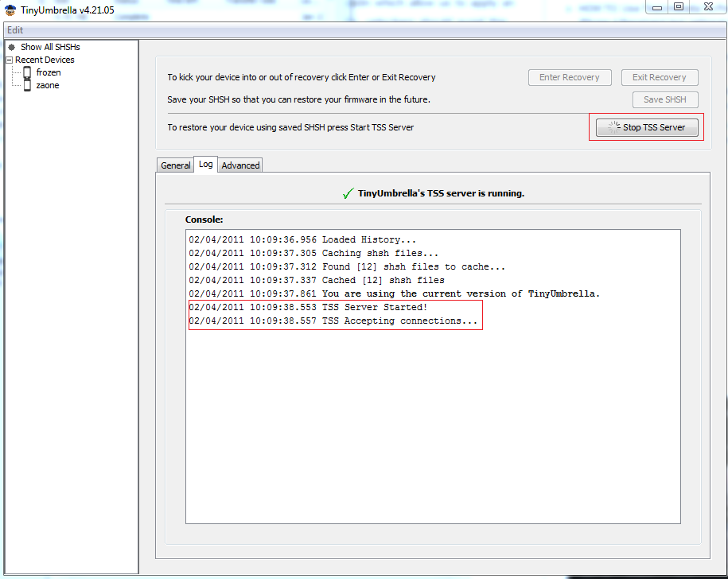Switch to the Log tab

pyautogui.click(x=206, y=164)
